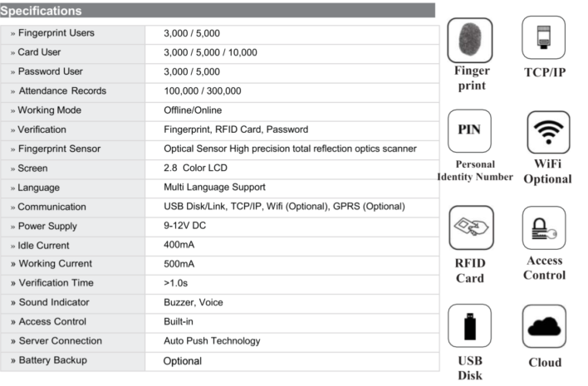This screenshot has height=386, width=588.
Task: Click the Specifications header bar
Action: 218,11
